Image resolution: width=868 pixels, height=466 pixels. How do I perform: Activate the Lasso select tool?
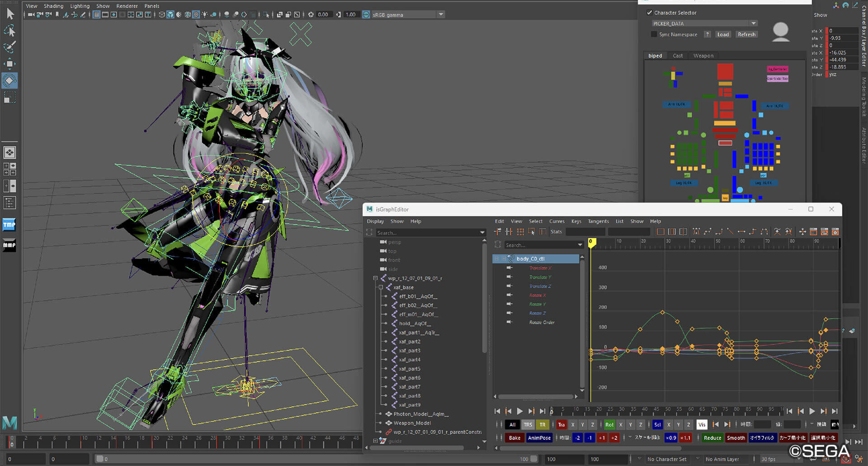click(x=10, y=31)
